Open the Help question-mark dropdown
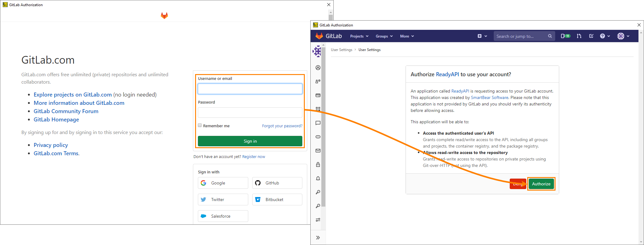Image resolution: width=644 pixels, height=245 pixels. 605,36
